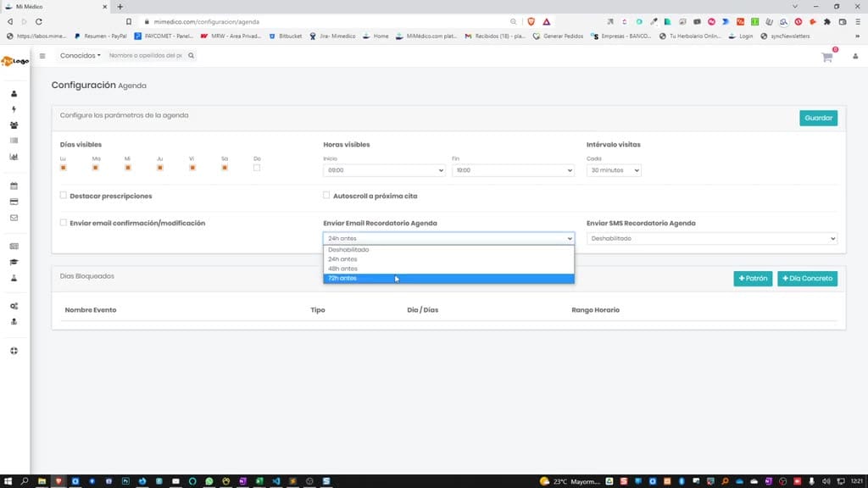Check Autoscroll a próxima cita
Viewport: 868px width, 488px height.
coord(326,196)
